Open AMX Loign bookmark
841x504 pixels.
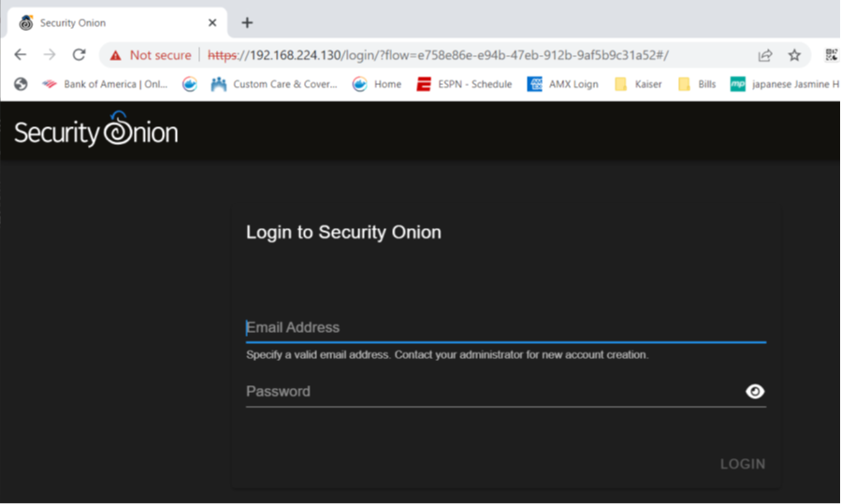(562, 84)
